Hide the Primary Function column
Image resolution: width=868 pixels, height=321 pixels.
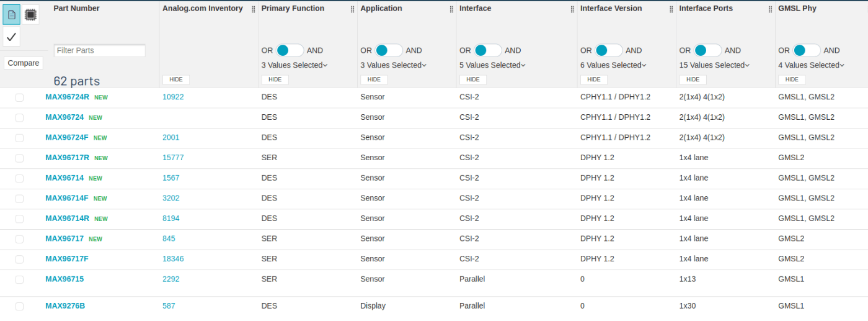(275, 79)
